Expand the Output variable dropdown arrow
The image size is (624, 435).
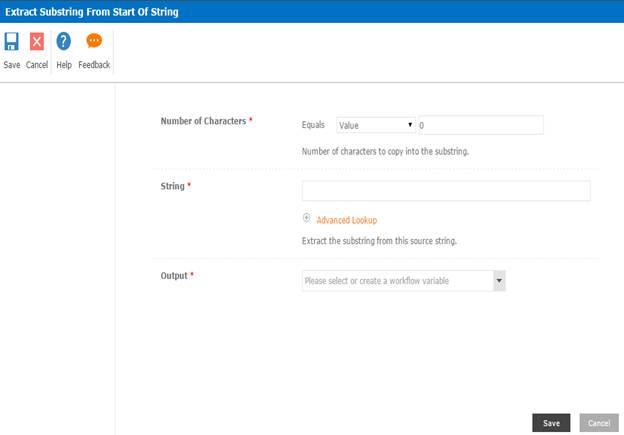(499, 281)
